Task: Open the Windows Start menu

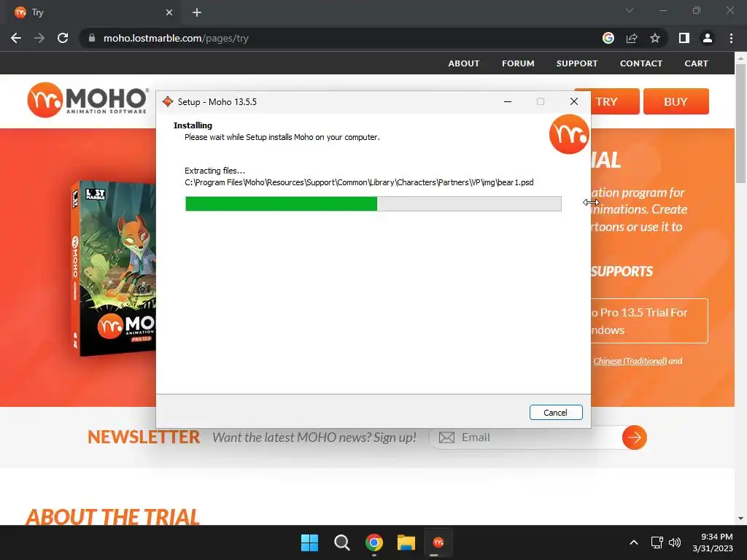Action: [309, 542]
